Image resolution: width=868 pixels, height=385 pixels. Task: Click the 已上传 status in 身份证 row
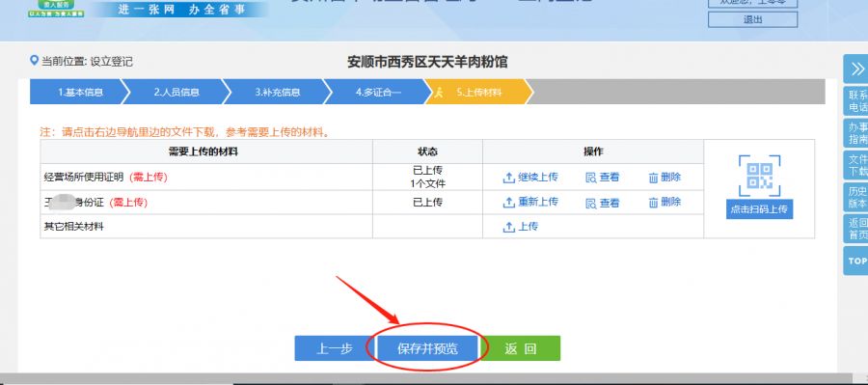click(x=427, y=203)
